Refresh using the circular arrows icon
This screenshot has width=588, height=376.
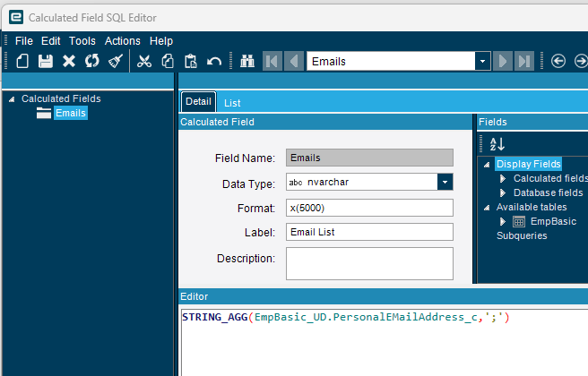pos(91,61)
